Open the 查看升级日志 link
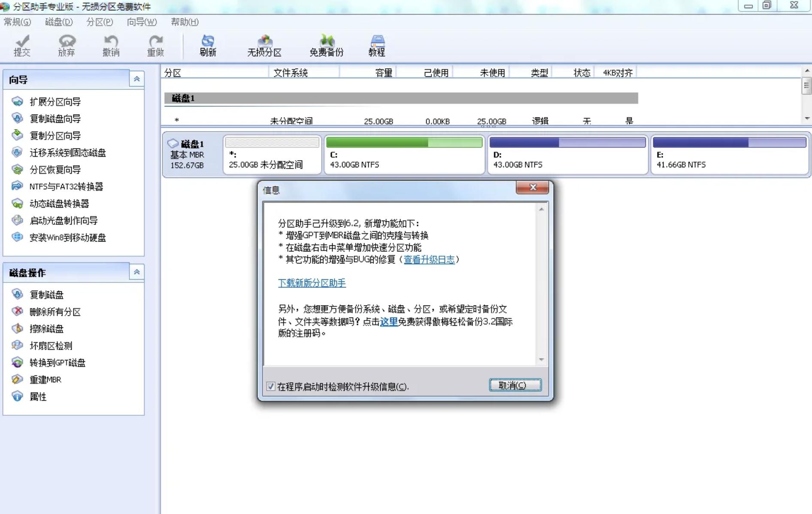The image size is (812, 514). (x=429, y=260)
